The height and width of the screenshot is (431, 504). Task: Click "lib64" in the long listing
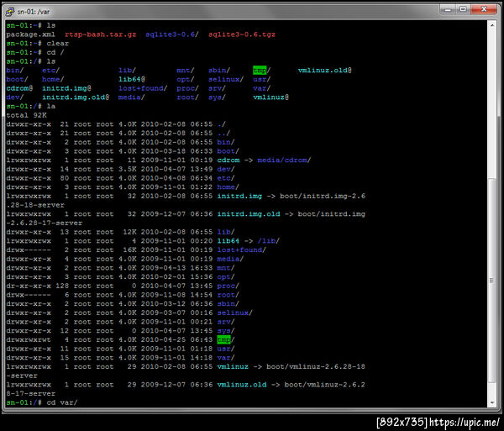[228, 241]
